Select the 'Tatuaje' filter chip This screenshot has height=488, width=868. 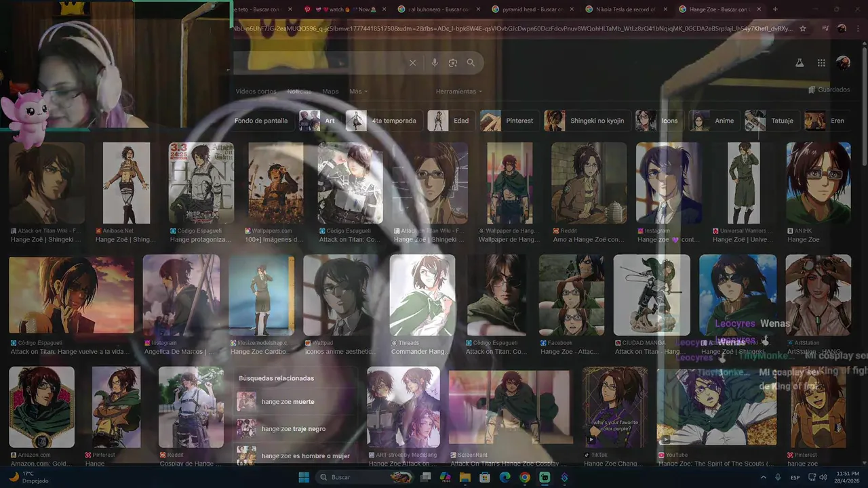click(772, 121)
